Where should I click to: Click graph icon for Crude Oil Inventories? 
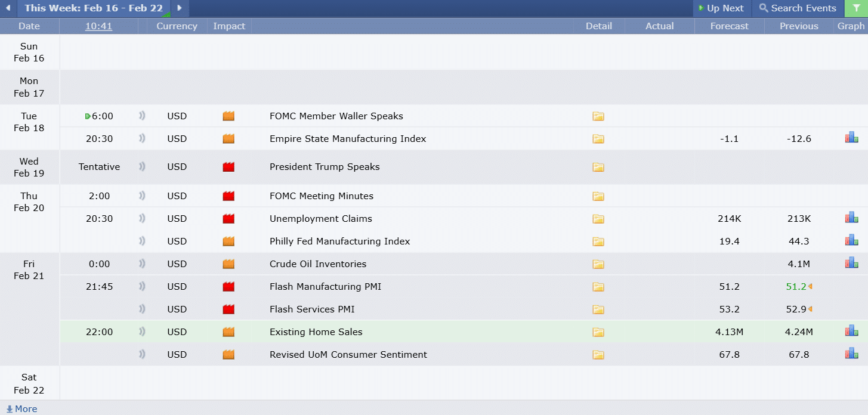(x=851, y=264)
